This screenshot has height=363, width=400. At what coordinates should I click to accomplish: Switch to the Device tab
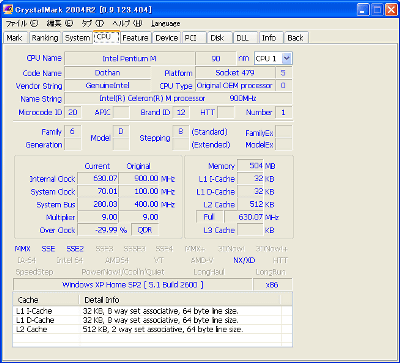tap(167, 38)
